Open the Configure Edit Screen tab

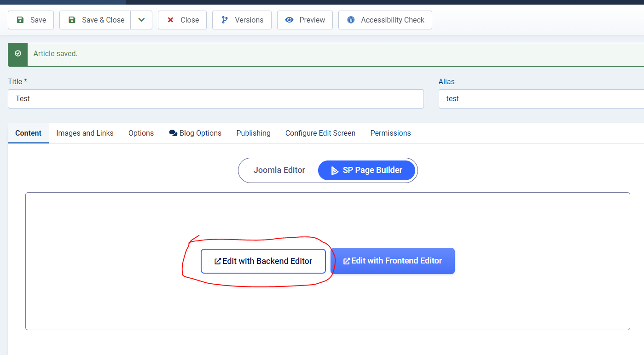coord(320,133)
